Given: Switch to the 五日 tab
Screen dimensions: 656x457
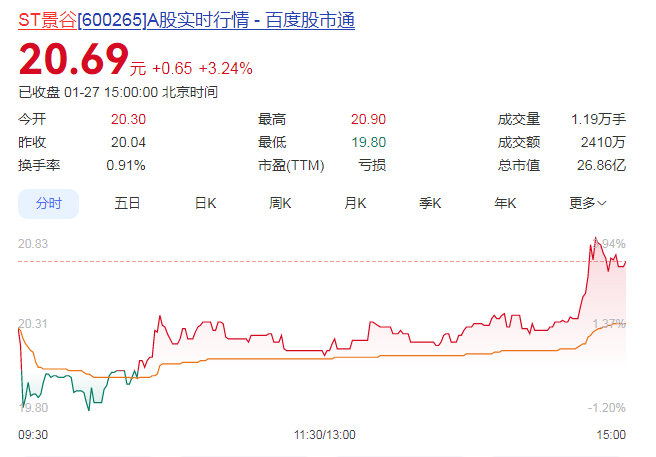Looking at the screenshot, I should click(x=127, y=203).
